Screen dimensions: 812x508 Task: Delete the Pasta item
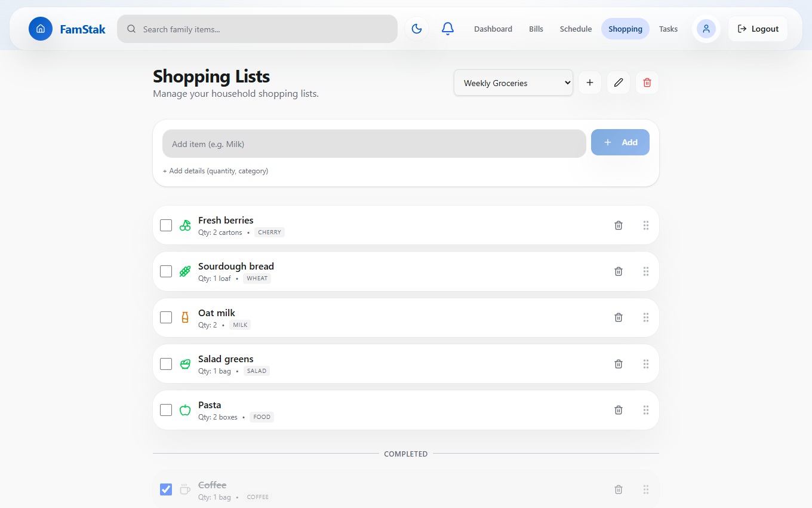(619, 410)
